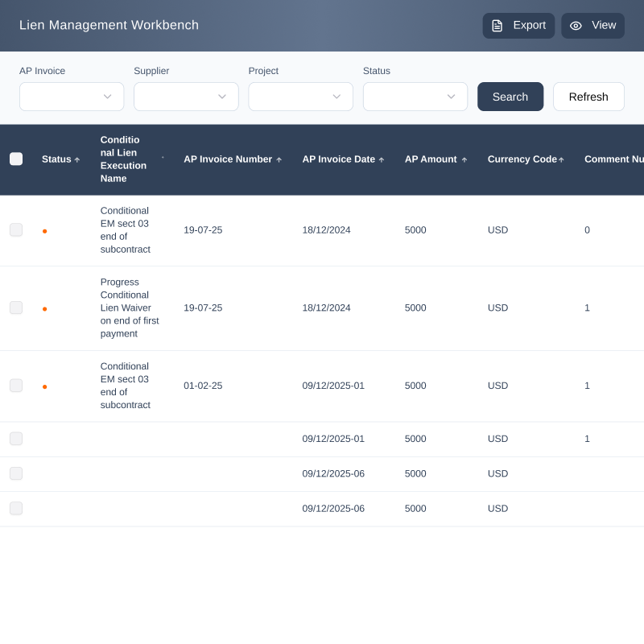Click Conditional Lien Execution Name column header
The height and width of the screenshot is (644, 644).
[123, 159]
